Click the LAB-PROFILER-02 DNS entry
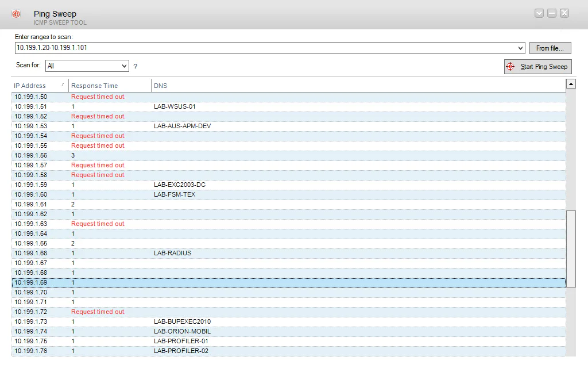 click(x=181, y=351)
